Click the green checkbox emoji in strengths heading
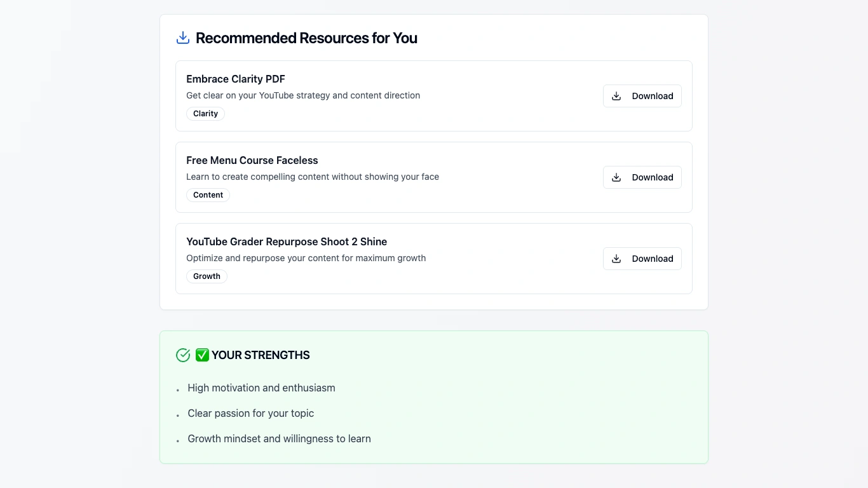The width and height of the screenshot is (868, 488). click(x=202, y=355)
